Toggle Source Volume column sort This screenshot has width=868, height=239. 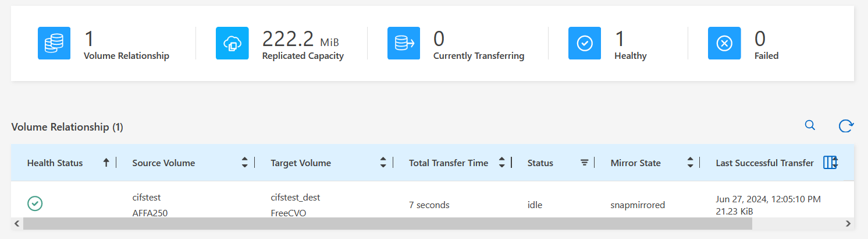pyautogui.click(x=245, y=163)
